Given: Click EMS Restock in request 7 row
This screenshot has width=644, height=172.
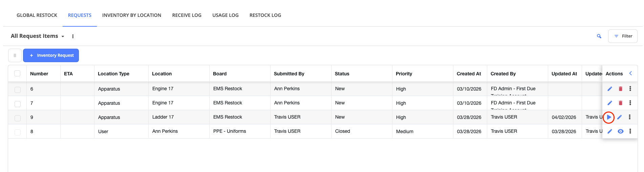Looking at the screenshot, I should tap(228, 103).
